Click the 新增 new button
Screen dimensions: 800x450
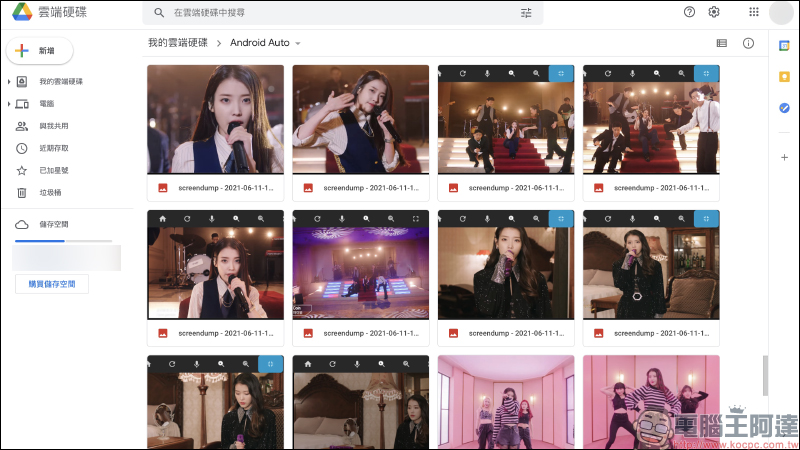pos(39,51)
